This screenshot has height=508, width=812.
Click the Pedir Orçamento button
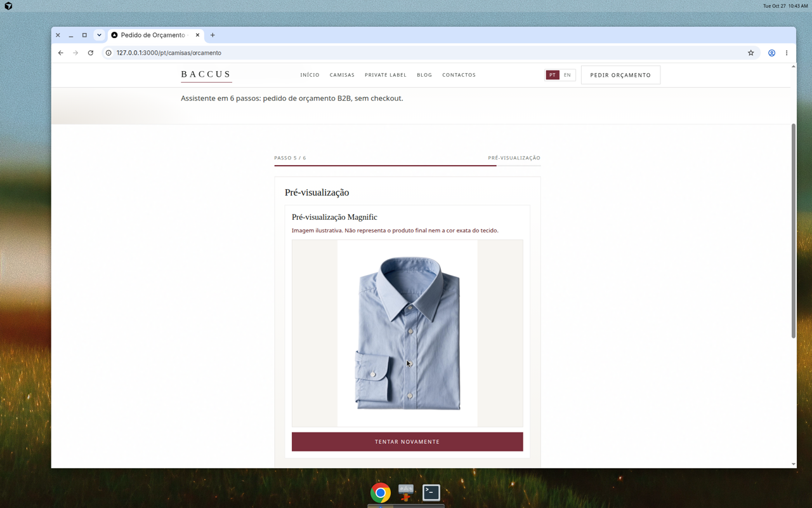click(620, 75)
